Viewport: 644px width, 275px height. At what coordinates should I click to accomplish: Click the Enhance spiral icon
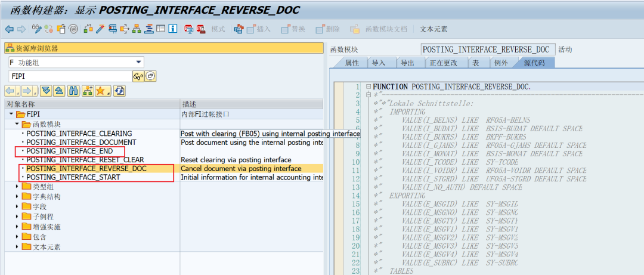(x=73, y=29)
